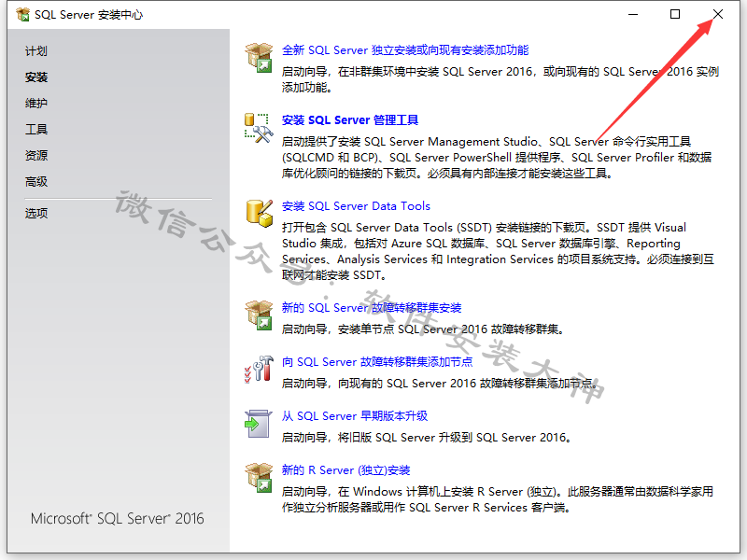Switch to the 维护 sidebar page

coord(36,103)
